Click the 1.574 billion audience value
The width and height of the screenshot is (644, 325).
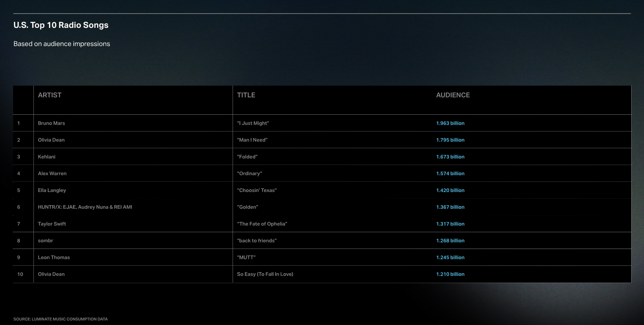(450, 173)
